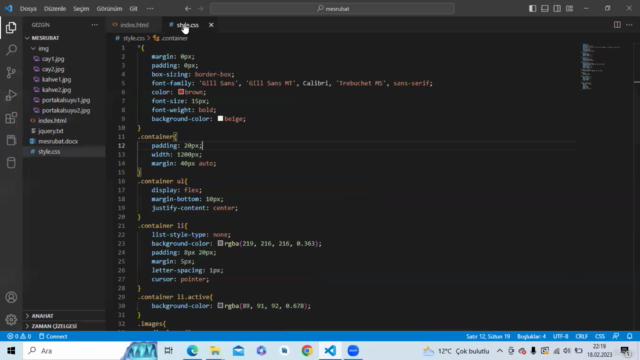Open the overflow menu ellipsis in menu bar
640x360 pixels.
click(150, 9)
